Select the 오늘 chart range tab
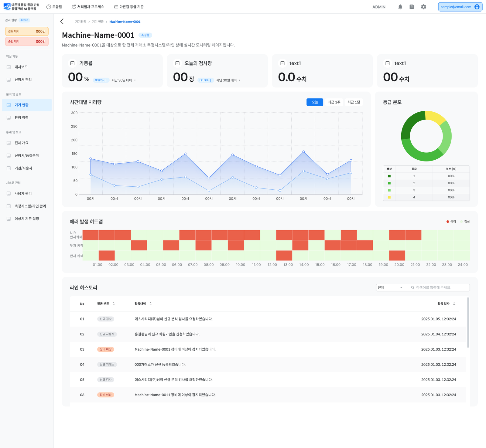 tap(315, 102)
